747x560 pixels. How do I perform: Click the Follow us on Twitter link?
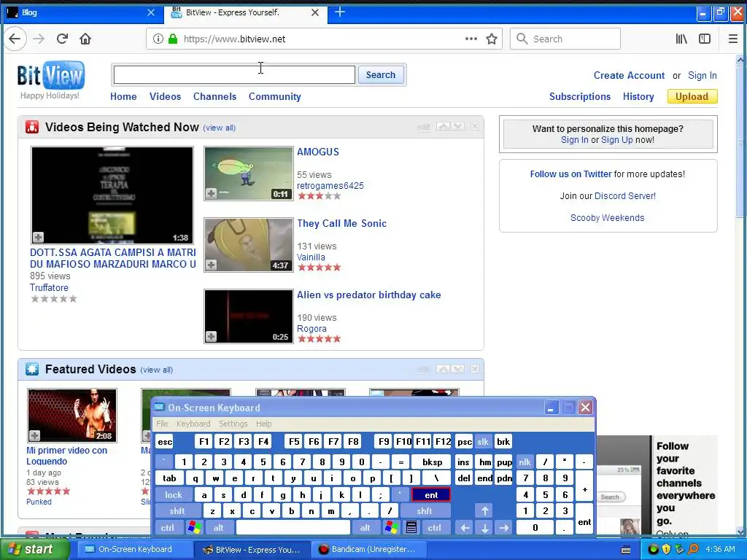570,174
